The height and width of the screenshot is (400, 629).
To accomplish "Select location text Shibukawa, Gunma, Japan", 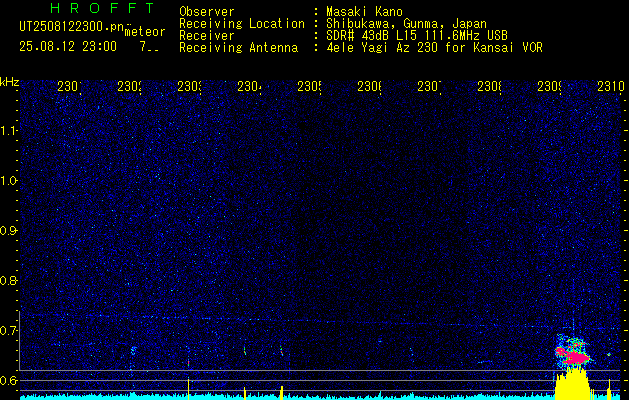I will (406, 24).
